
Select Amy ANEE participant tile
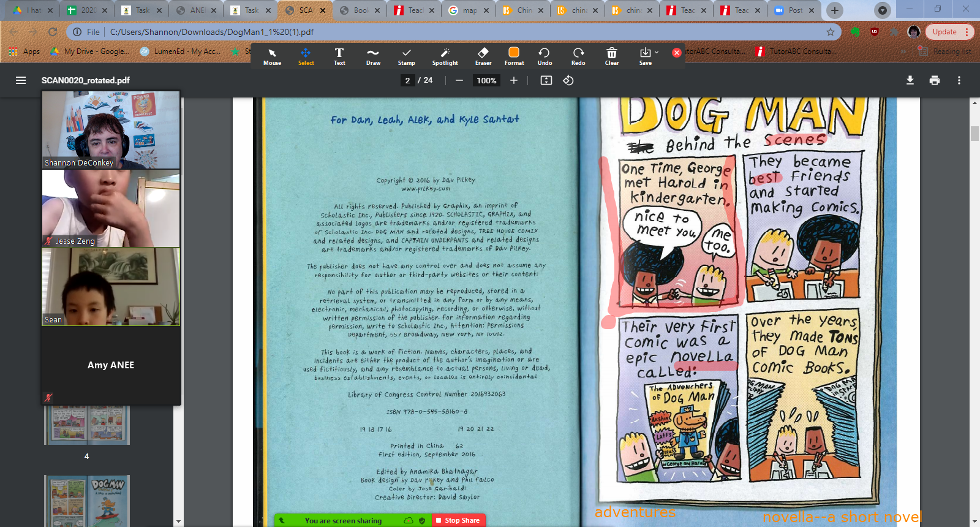click(111, 365)
